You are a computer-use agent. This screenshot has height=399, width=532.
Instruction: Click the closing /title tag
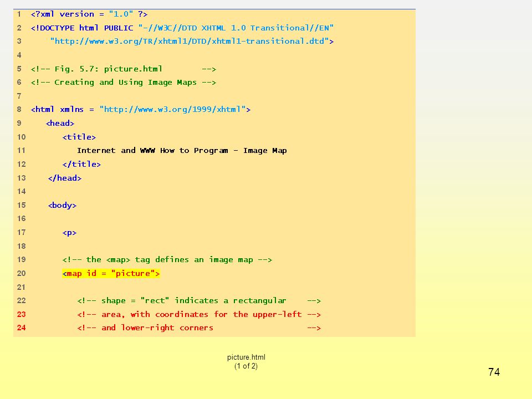click(x=81, y=164)
